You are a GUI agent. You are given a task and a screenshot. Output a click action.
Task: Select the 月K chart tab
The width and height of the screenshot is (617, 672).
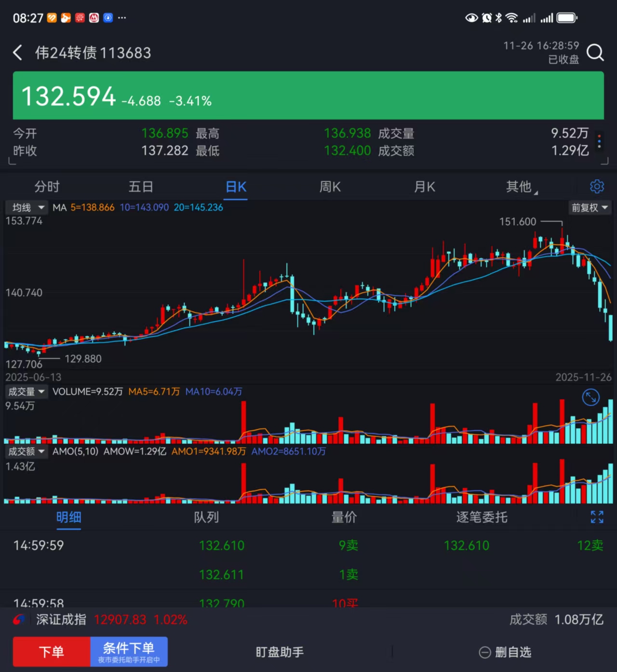pos(425,187)
